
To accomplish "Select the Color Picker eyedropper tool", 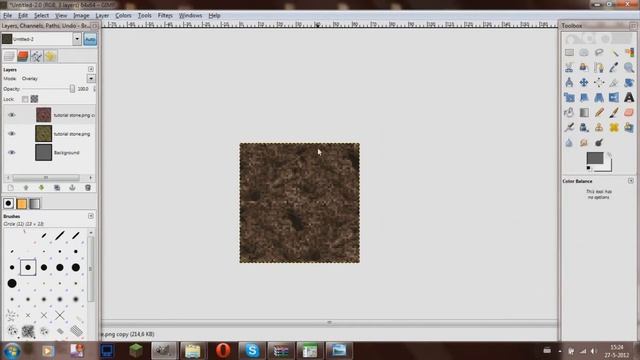I will tap(614, 67).
